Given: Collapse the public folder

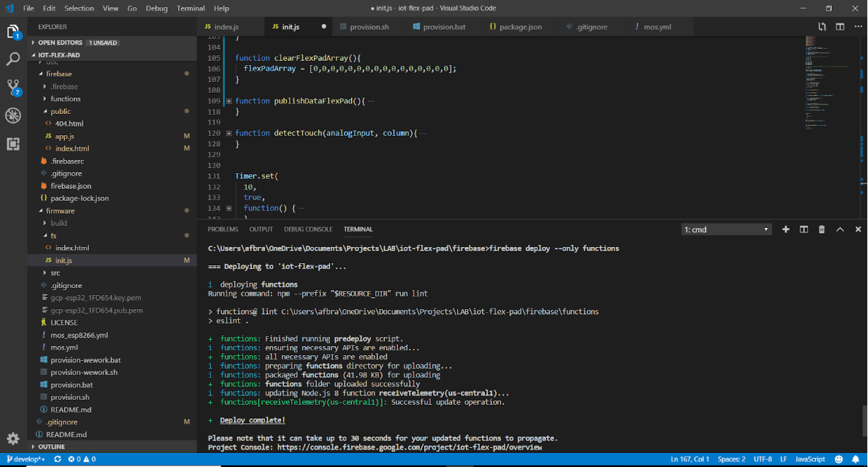Looking at the screenshot, I should 61,111.
